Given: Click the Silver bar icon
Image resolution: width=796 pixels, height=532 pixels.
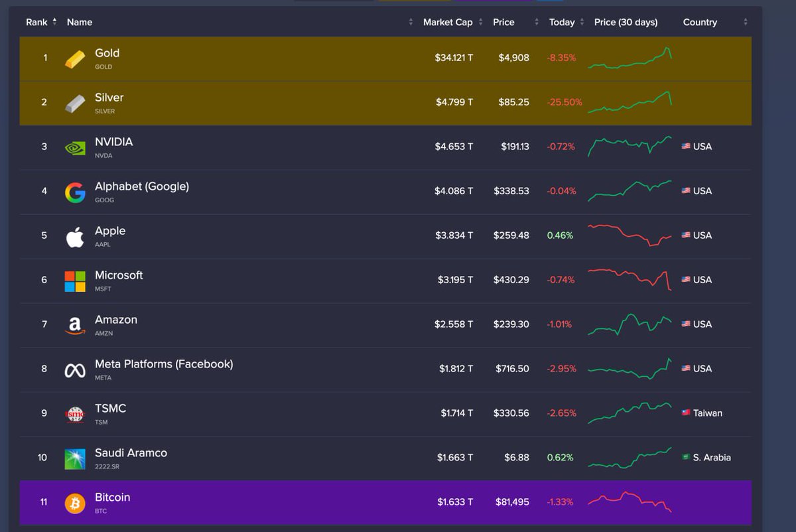Looking at the screenshot, I should click(x=75, y=103).
